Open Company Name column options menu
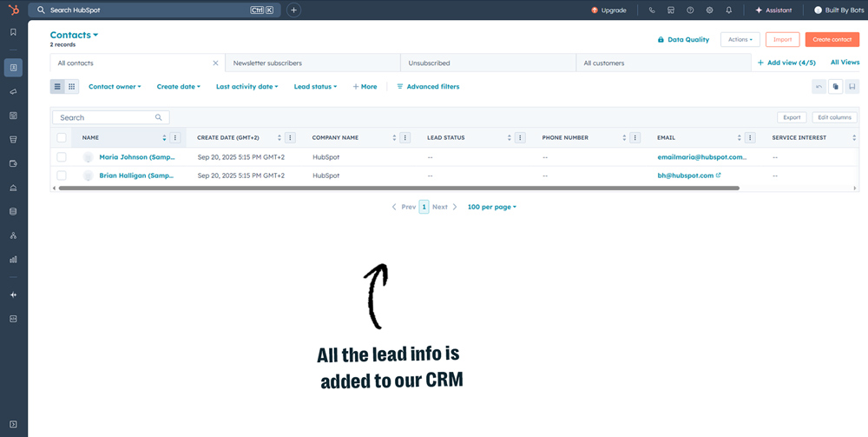The height and width of the screenshot is (437, 868). pyautogui.click(x=404, y=137)
